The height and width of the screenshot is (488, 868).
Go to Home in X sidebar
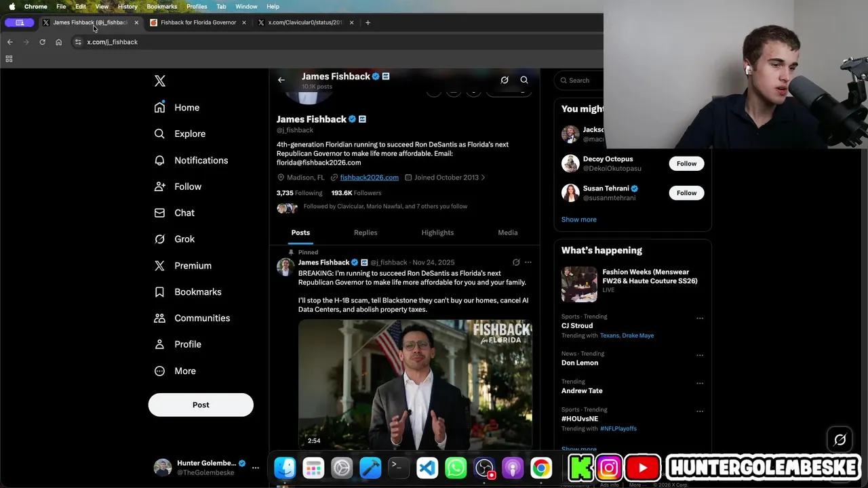pyautogui.click(x=177, y=107)
